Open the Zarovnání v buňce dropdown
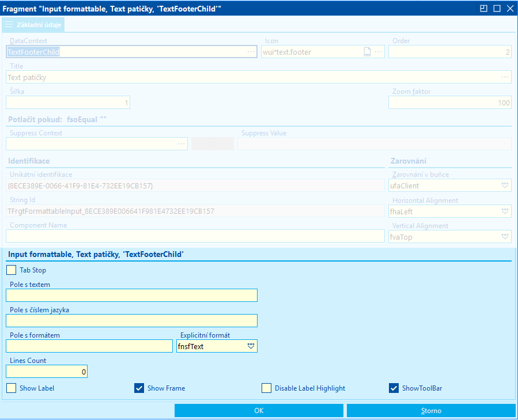This screenshot has height=420, width=518. pyautogui.click(x=505, y=186)
